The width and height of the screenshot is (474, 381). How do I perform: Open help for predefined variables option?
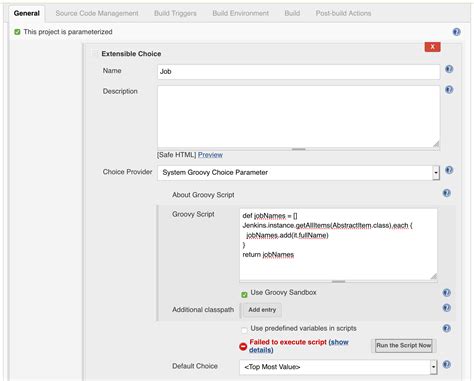(x=447, y=328)
